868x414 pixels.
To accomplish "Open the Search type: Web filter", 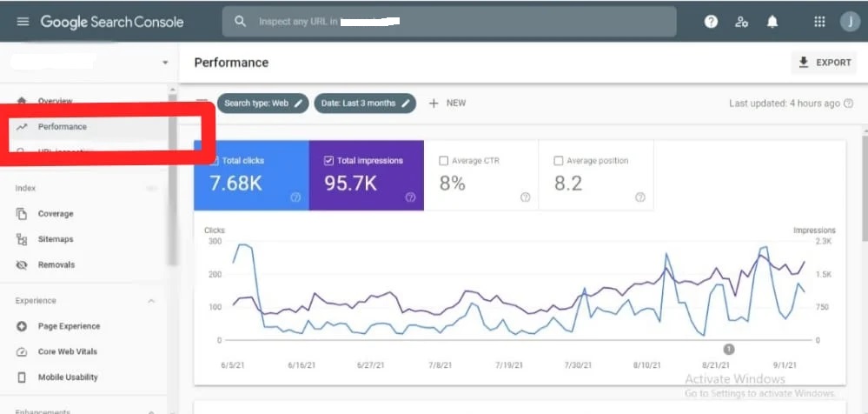I will click(263, 103).
